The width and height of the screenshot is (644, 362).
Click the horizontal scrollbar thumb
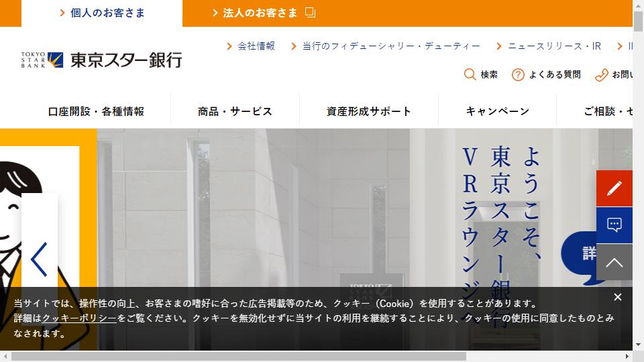coord(239,356)
